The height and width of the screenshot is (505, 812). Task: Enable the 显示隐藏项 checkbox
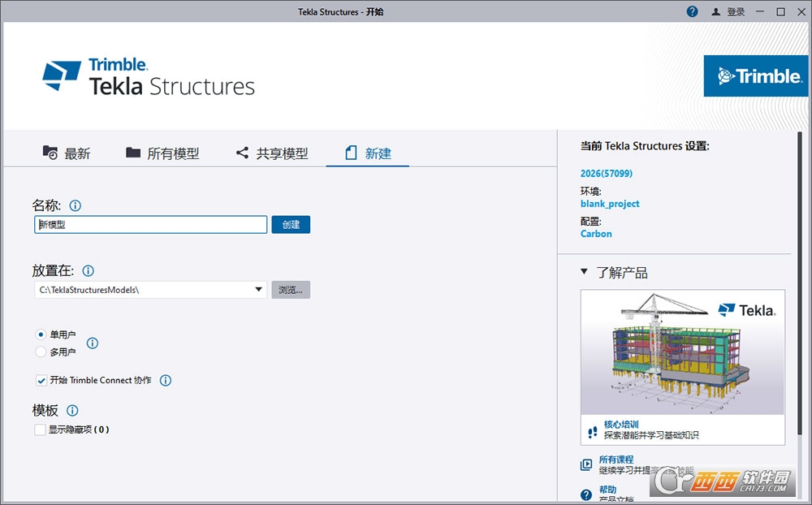pos(40,429)
